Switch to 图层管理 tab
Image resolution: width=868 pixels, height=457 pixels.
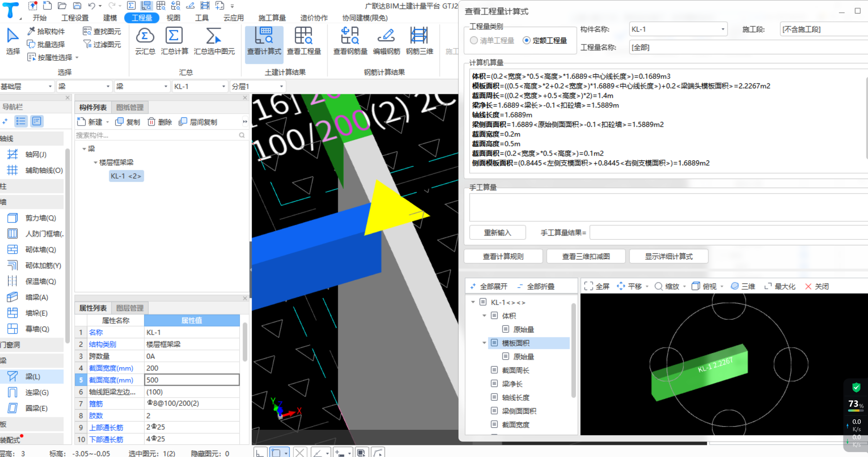[x=130, y=308]
